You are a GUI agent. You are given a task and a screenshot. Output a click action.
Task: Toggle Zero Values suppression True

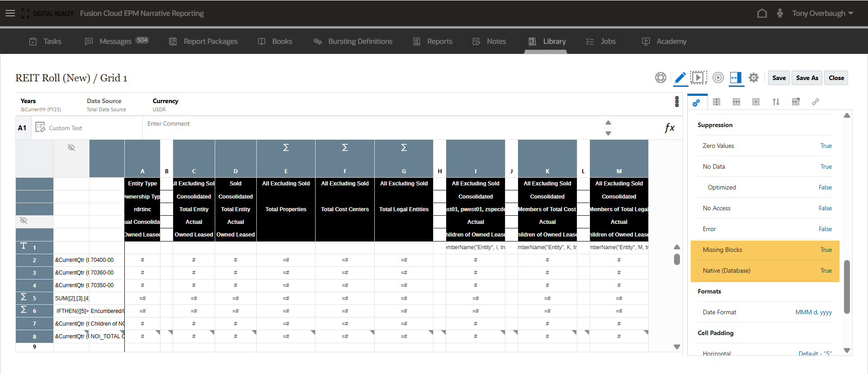tap(826, 146)
